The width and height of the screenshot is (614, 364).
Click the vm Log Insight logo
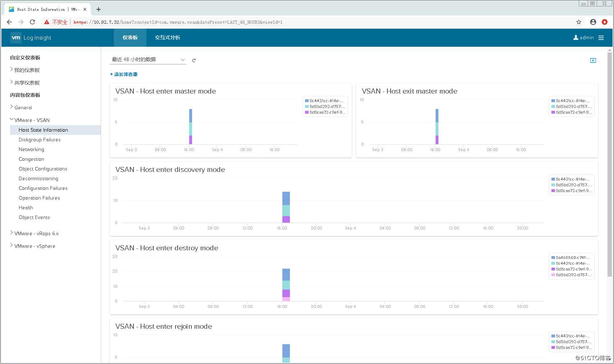tap(31, 37)
